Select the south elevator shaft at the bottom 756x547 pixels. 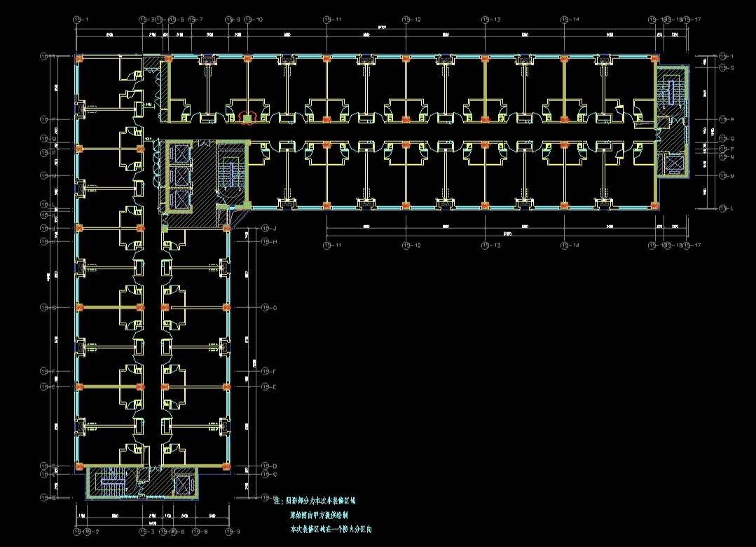[184, 485]
